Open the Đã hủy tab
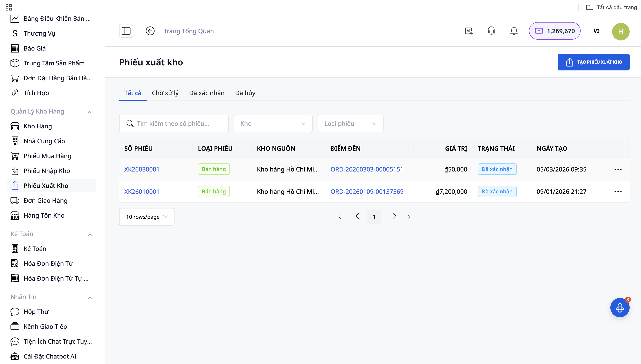 tap(245, 93)
